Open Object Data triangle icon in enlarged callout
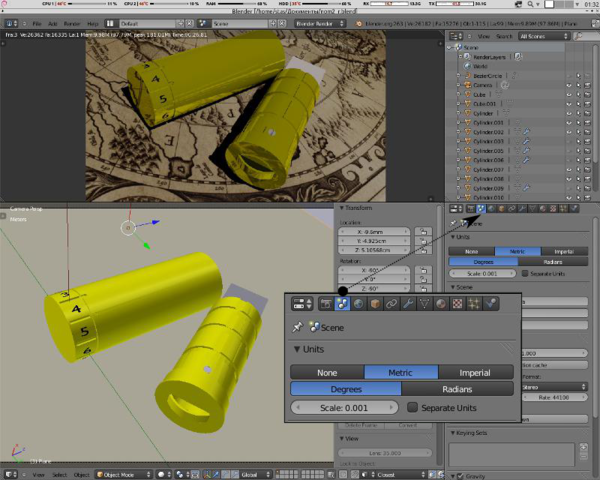This screenshot has height=480, width=600. (424, 304)
